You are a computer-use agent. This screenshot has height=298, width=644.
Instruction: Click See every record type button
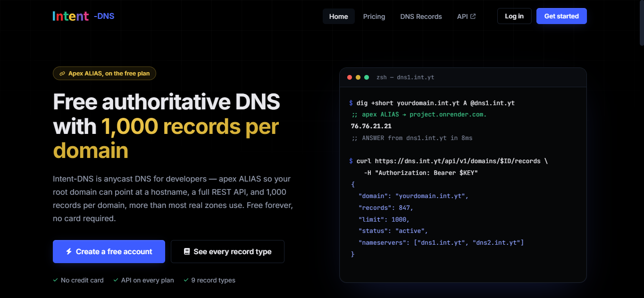click(227, 251)
